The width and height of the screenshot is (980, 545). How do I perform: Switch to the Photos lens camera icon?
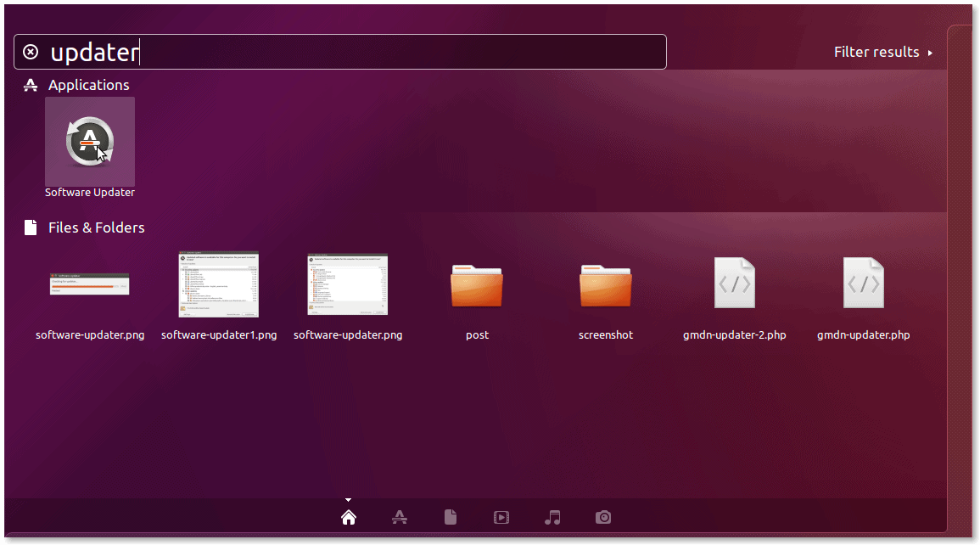[x=603, y=518]
